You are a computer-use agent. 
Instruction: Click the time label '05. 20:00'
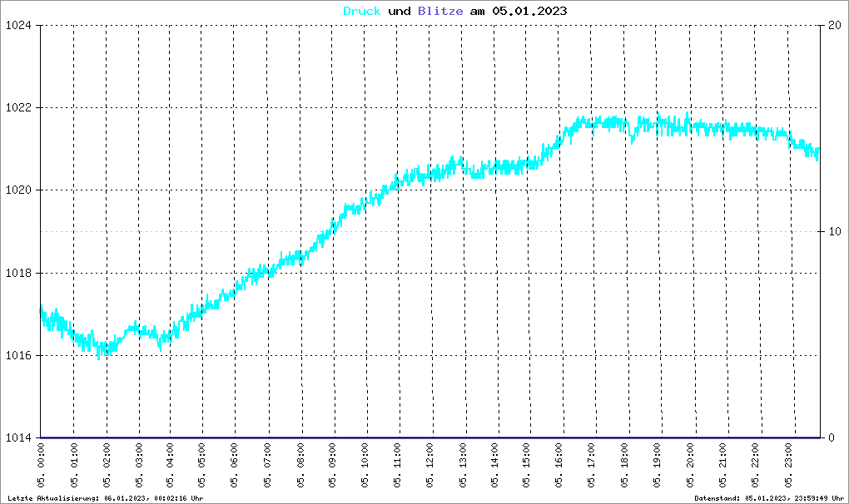[x=690, y=466]
